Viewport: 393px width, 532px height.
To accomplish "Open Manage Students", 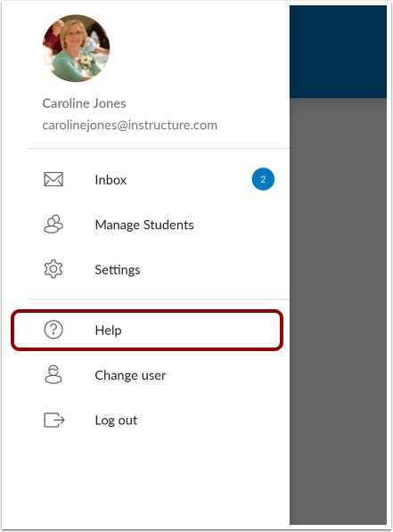I will pyautogui.click(x=144, y=225).
